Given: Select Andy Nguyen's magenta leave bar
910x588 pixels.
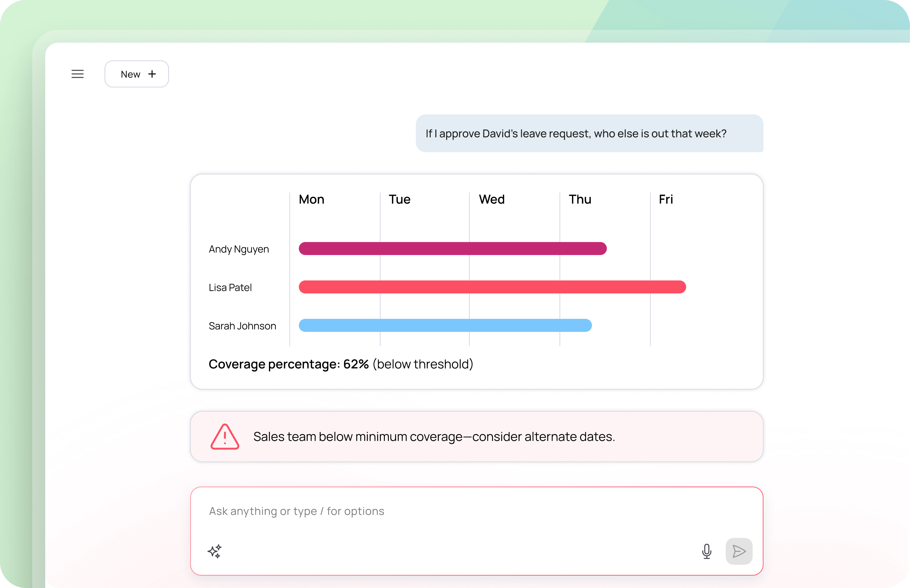Looking at the screenshot, I should [452, 248].
